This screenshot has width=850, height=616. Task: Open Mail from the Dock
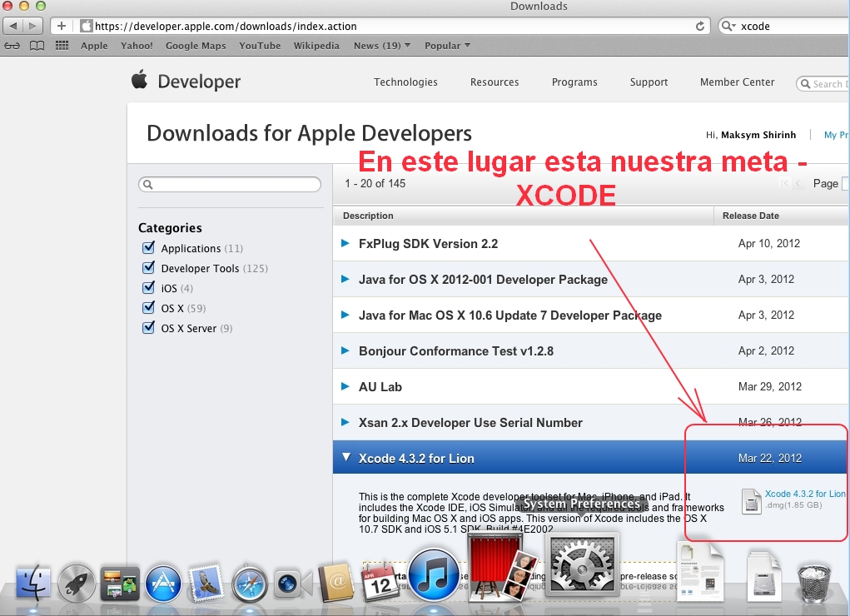pos(206,583)
